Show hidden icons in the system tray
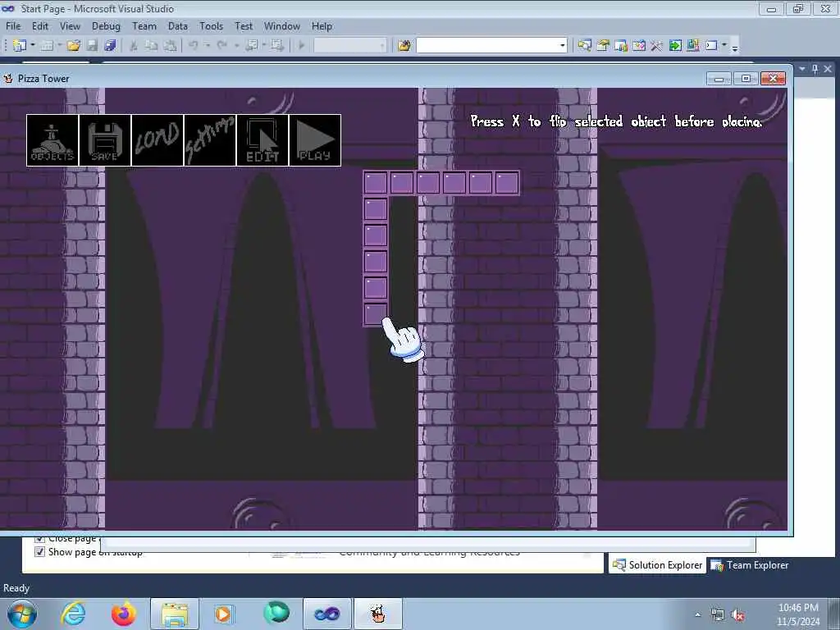Screen dimensions: 840x630 tap(697, 615)
